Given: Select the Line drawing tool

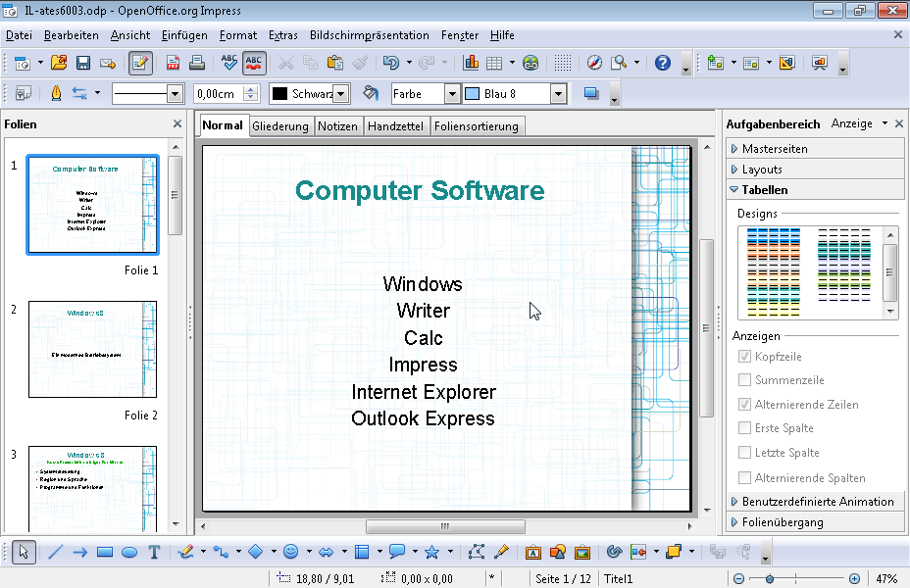Looking at the screenshot, I should click(x=55, y=552).
